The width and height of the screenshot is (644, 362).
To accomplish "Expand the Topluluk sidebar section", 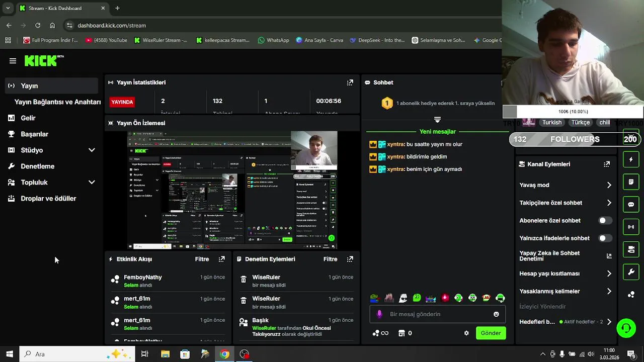I will coord(92,182).
